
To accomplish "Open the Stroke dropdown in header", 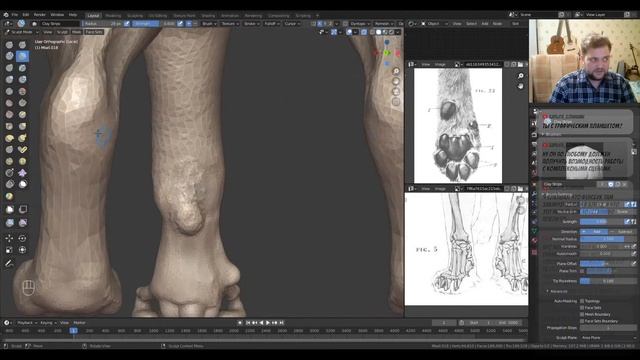I will (252, 24).
